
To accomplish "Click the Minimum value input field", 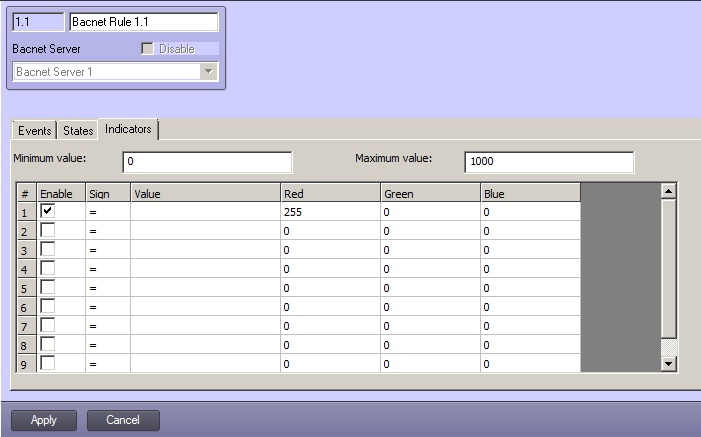I will [207, 162].
